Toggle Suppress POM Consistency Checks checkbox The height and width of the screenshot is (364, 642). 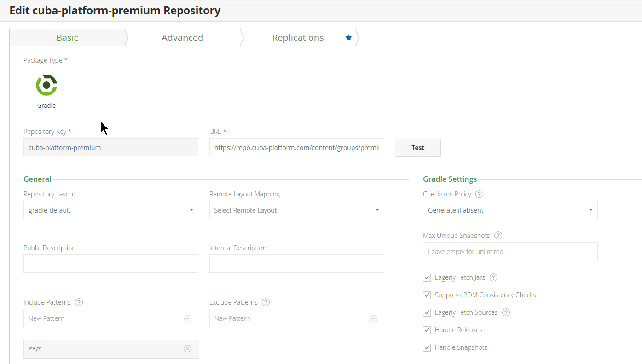(427, 295)
